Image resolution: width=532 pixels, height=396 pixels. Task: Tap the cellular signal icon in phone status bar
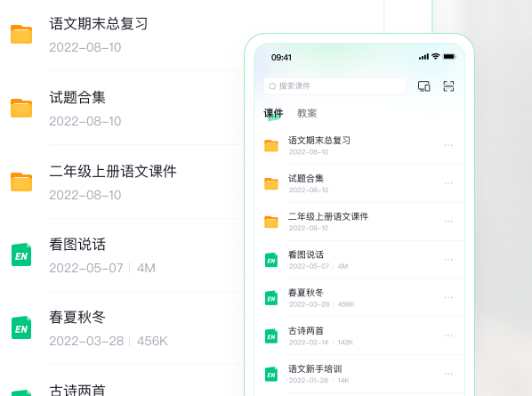click(423, 57)
